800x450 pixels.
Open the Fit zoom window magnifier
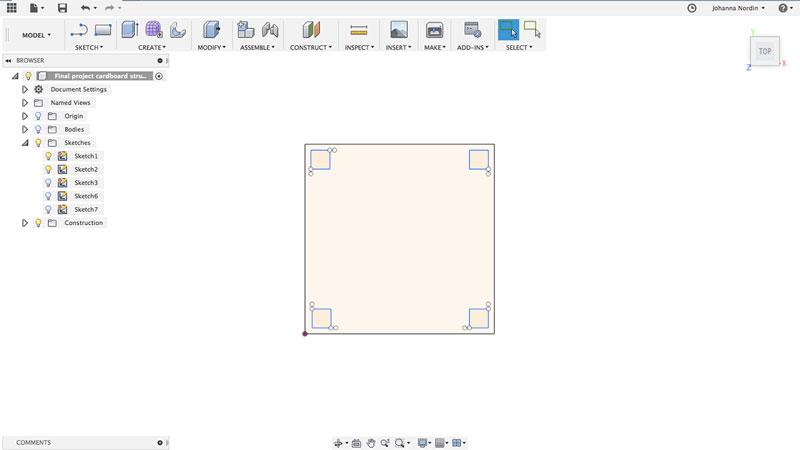tap(399, 443)
